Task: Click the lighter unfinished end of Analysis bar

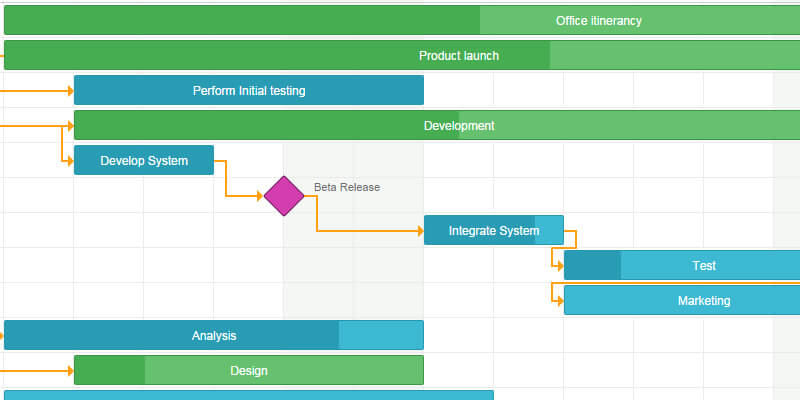Action: coord(381,336)
